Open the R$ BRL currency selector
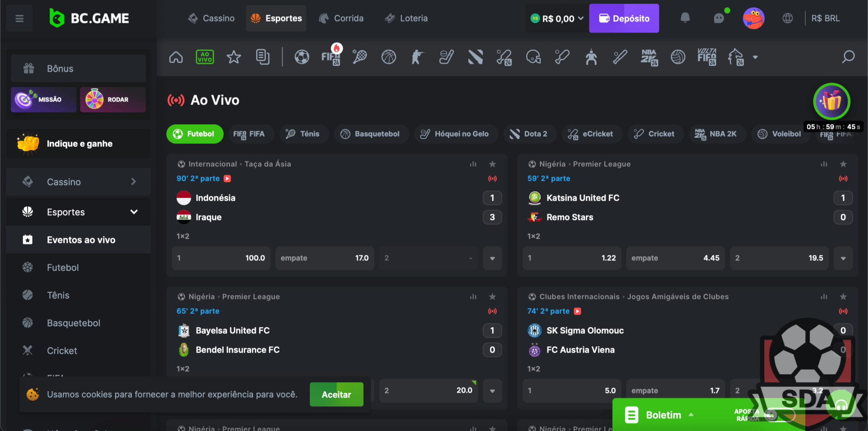Viewport: 868px width, 431px height. click(x=825, y=18)
